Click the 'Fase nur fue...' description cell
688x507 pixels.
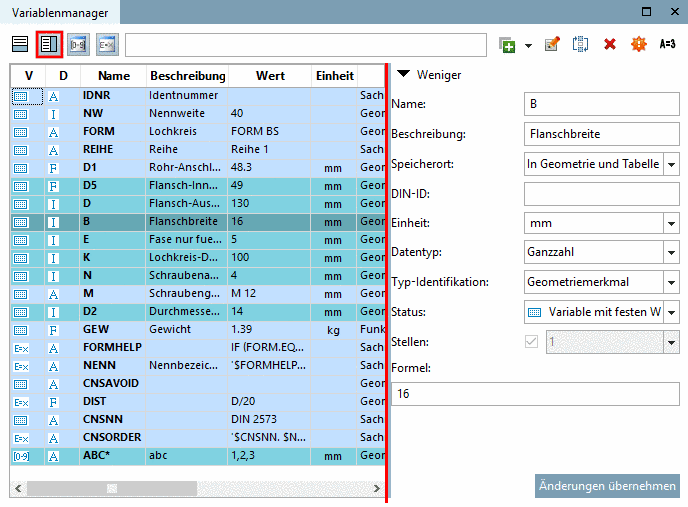point(185,239)
